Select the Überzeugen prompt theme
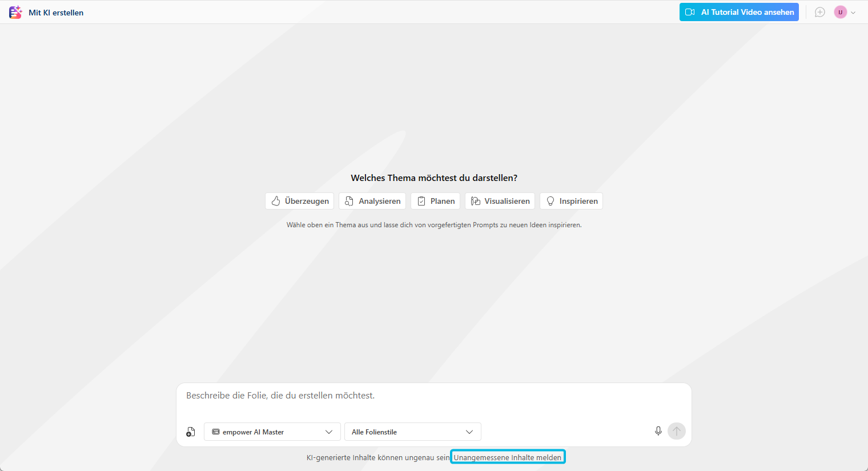This screenshot has height=471, width=868. point(300,201)
